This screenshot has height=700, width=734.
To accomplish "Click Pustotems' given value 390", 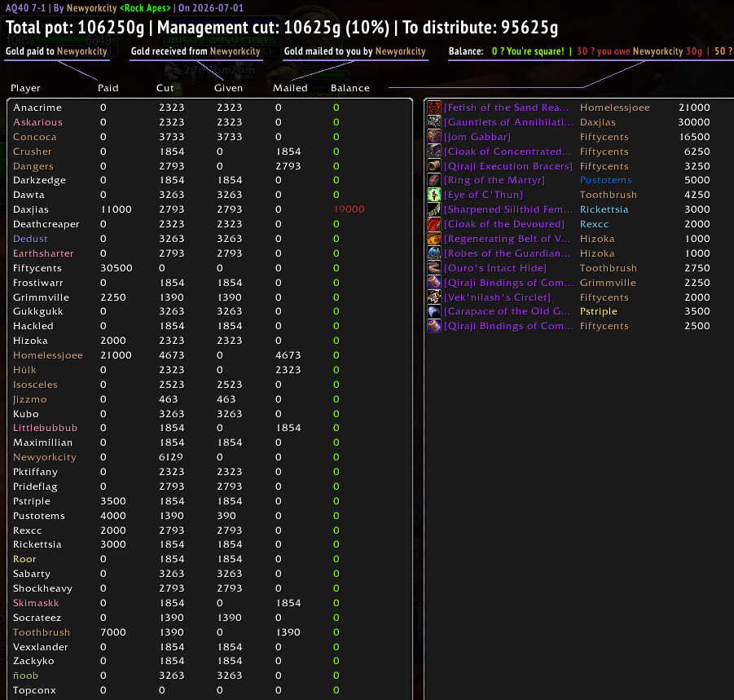I will click(x=226, y=516).
